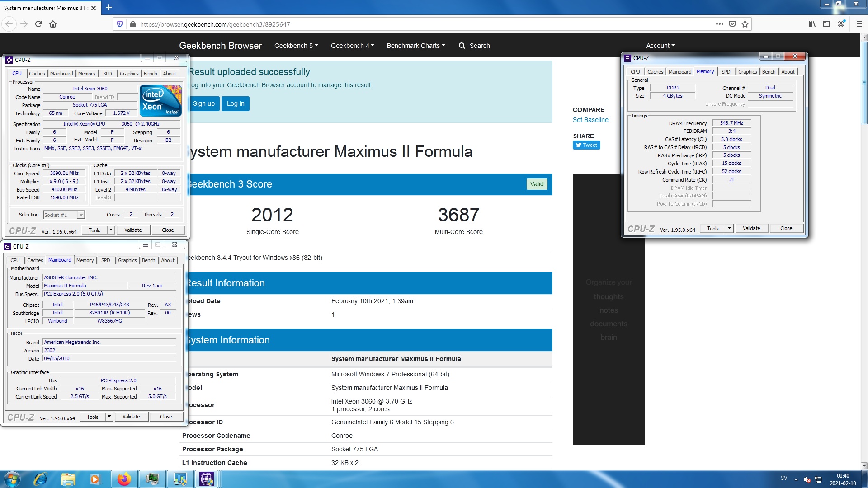
Task: Click the single-core score 2012
Action: click(272, 215)
